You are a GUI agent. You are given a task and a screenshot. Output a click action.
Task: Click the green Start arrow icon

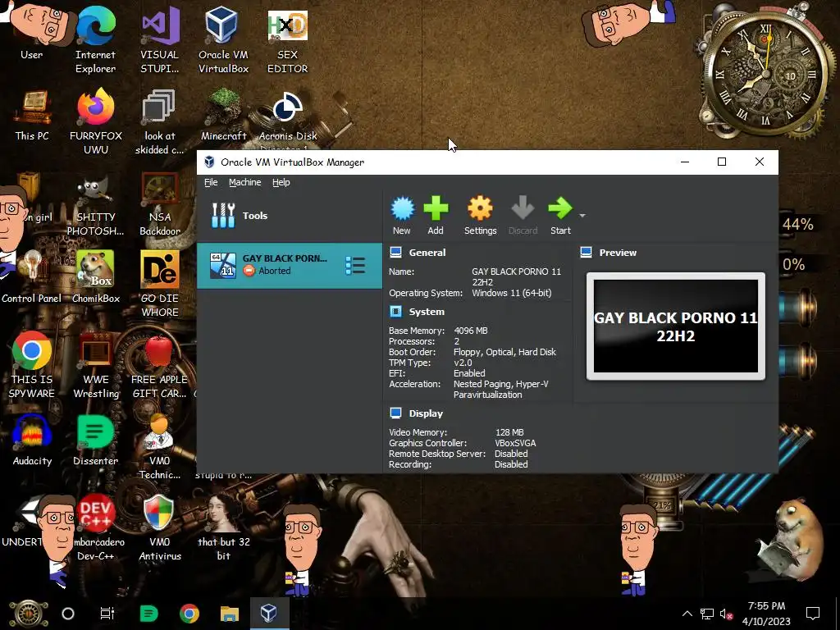[559, 208]
